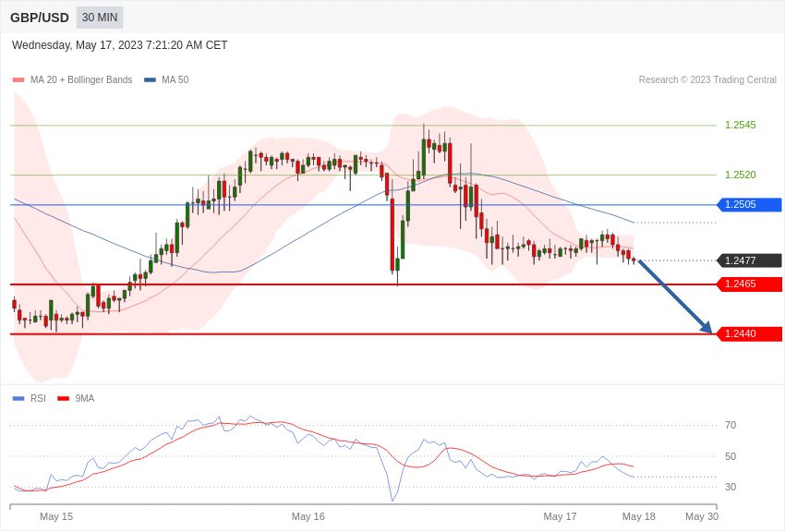Click the red 1.2465 support price tag
785x532 pixels.
[749, 284]
